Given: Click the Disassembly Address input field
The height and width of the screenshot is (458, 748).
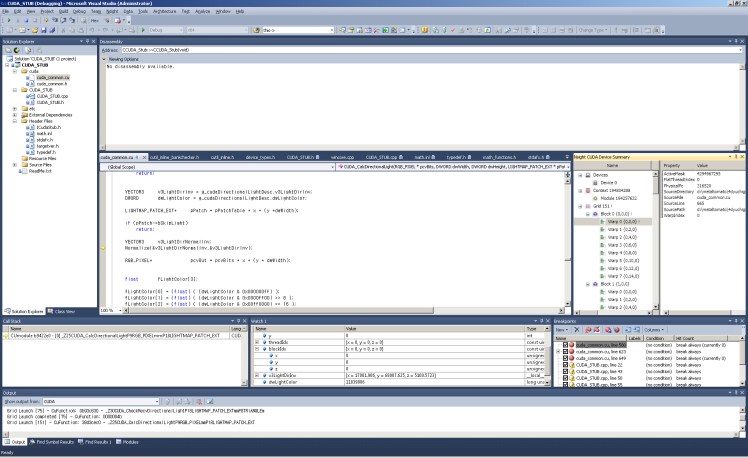Looking at the screenshot, I should coord(432,50).
